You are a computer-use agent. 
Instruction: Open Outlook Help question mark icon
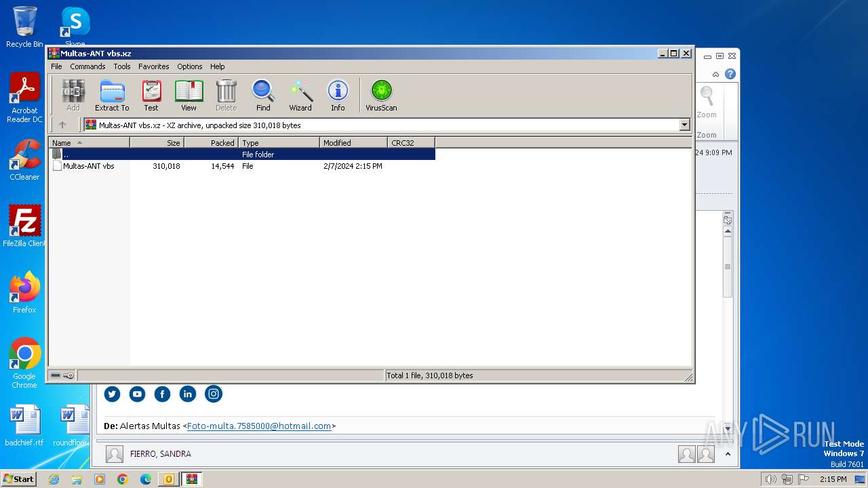tap(730, 74)
